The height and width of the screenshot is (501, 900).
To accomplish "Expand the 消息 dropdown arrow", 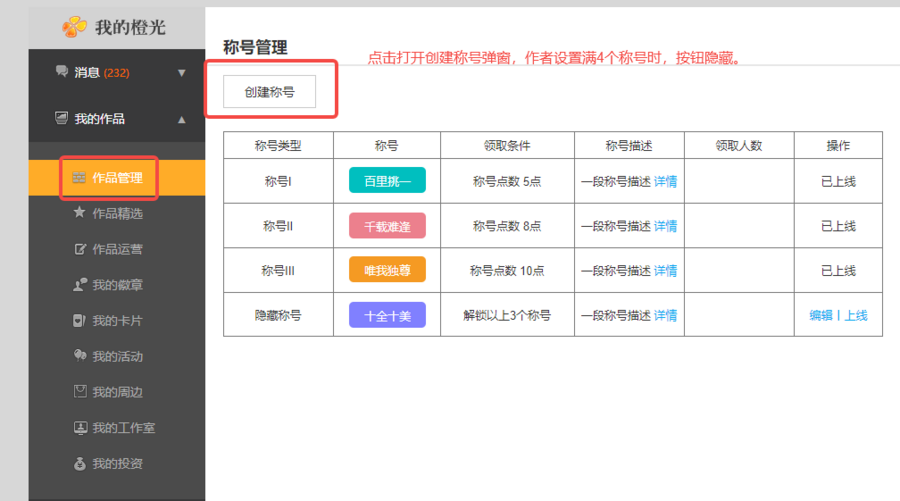I will 181,73.
